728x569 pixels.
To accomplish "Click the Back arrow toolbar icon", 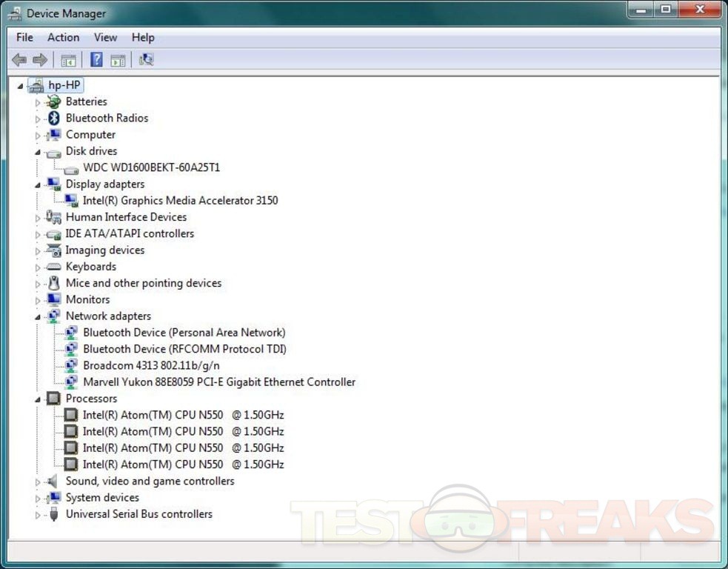I will pyautogui.click(x=19, y=60).
